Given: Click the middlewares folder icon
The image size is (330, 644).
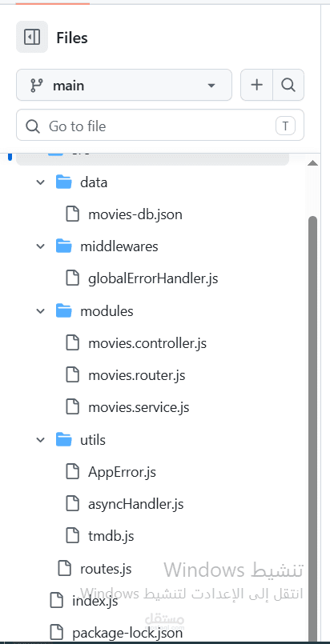Looking at the screenshot, I should pyautogui.click(x=64, y=246).
